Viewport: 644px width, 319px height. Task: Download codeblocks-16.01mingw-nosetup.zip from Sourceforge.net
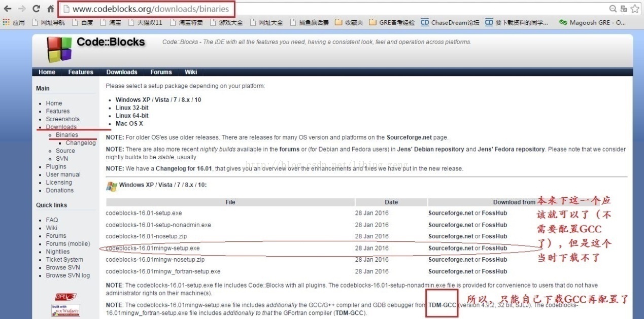coord(451,260)
